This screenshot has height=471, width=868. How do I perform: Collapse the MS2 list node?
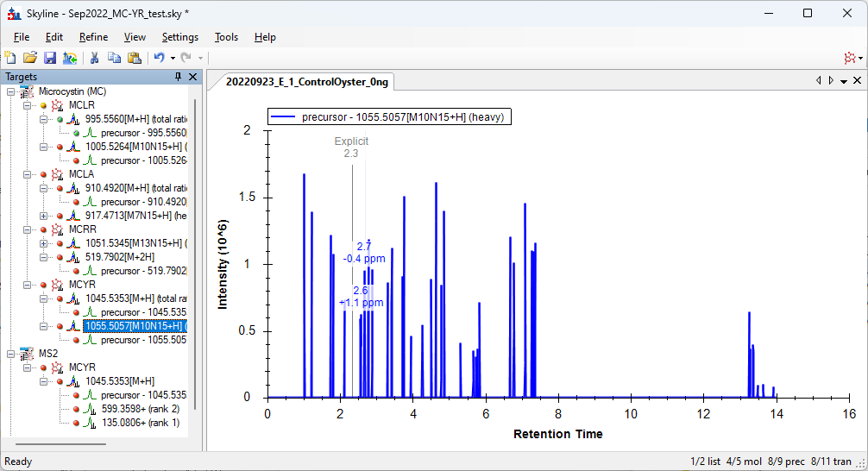click(x=10, y=354)
